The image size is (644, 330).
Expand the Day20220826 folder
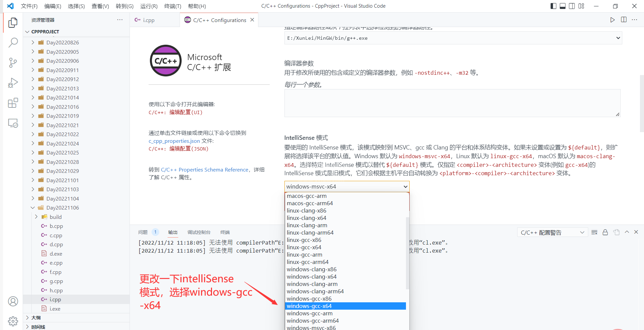click(33, 42)
